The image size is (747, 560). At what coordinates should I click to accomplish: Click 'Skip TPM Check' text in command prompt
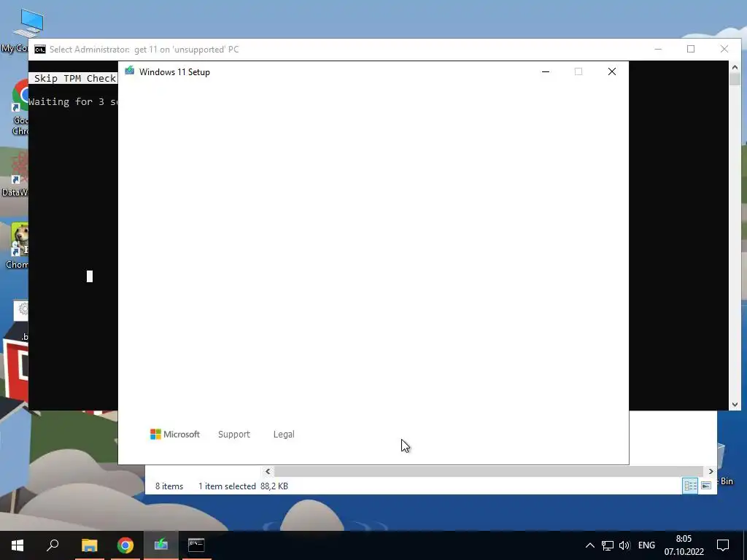click(75, 79)
